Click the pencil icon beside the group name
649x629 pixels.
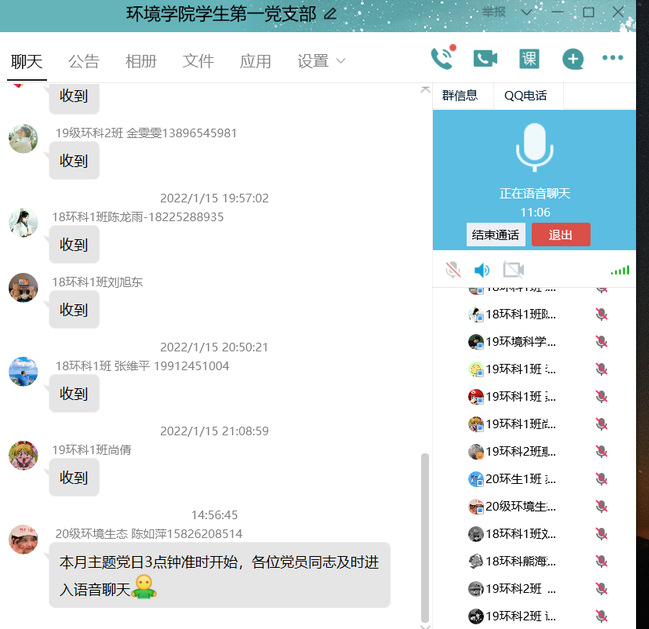coord(330,14)
